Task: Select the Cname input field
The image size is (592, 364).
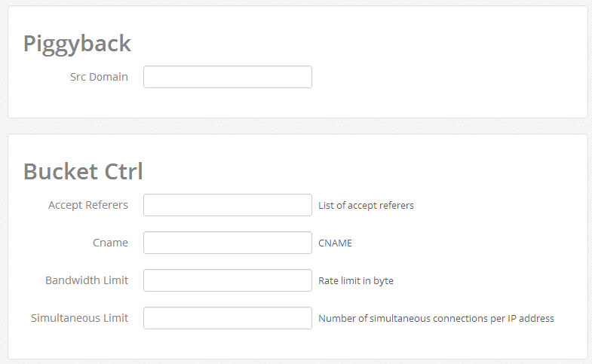Action: click(x=227, y=243)
